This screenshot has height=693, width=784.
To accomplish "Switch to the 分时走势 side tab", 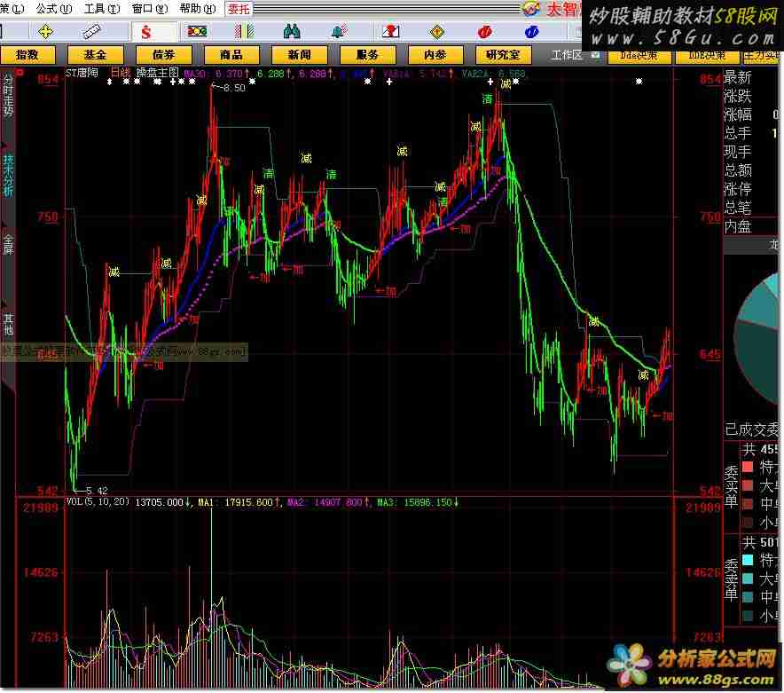I will 8,95.
